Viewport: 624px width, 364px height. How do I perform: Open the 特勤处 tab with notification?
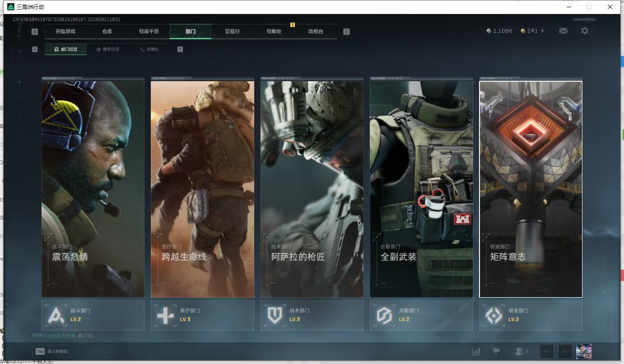274,32
